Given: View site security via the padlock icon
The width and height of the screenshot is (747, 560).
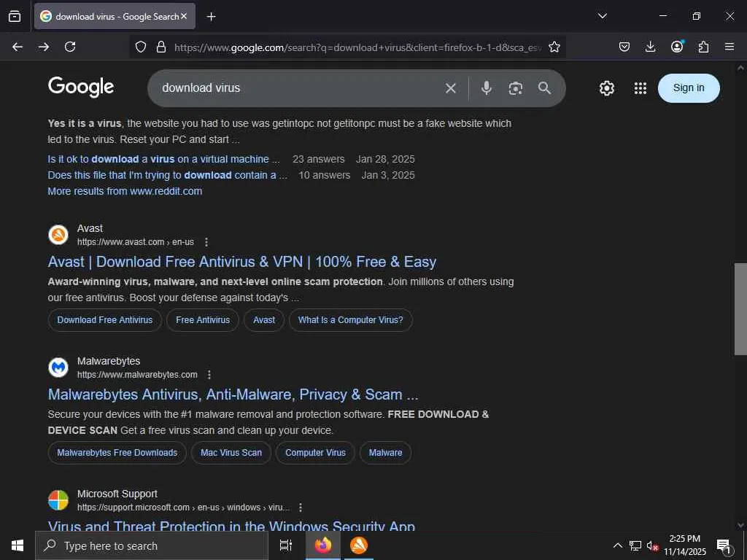Looking at the screenshot, I should 161,47.
